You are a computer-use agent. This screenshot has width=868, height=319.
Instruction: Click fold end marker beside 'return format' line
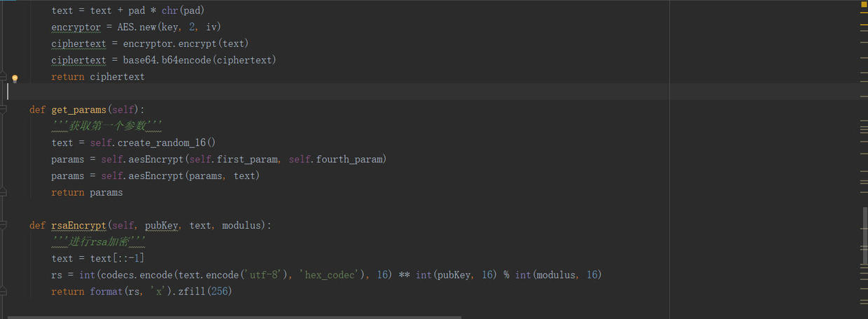point(4,291)
